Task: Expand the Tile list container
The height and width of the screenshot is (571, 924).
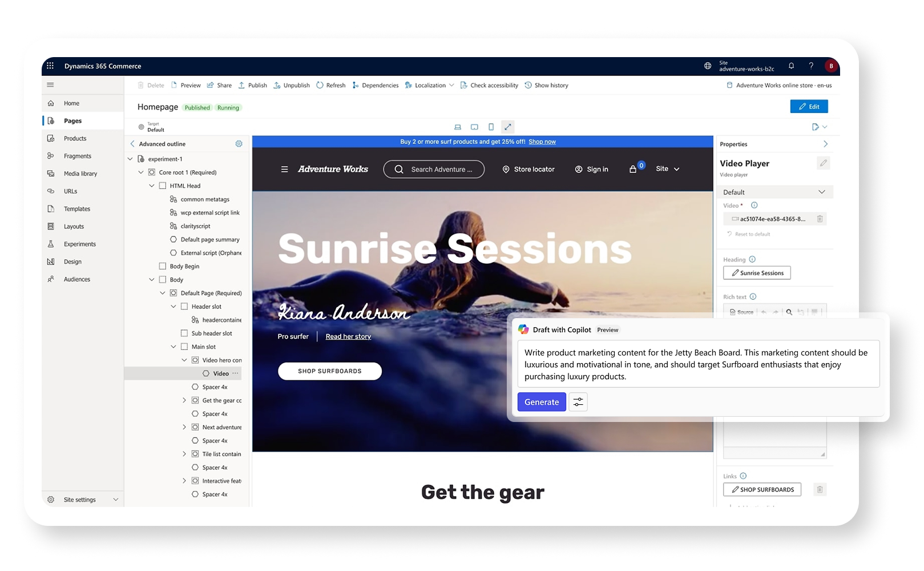Action: 184,454
